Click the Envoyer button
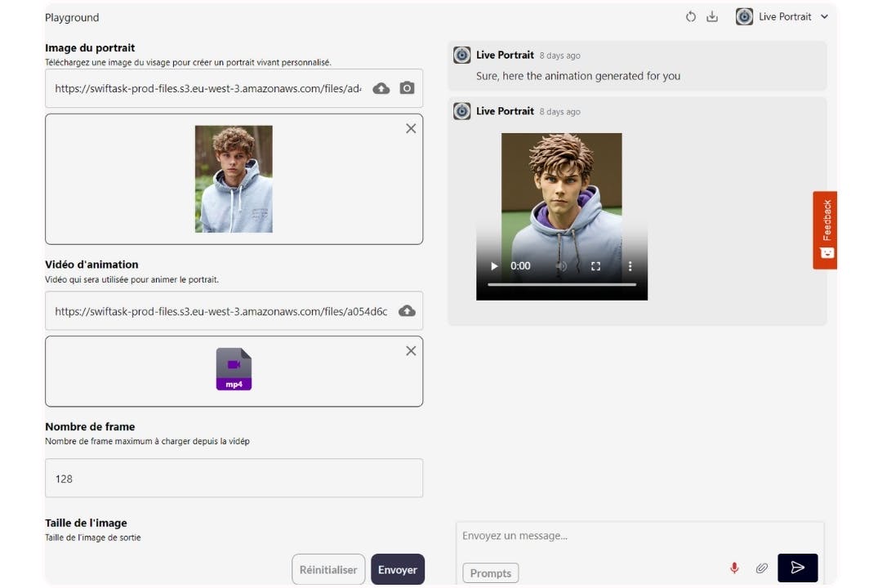Image resolution: width=882 pixels, height=588 pixels. [398, 569]
